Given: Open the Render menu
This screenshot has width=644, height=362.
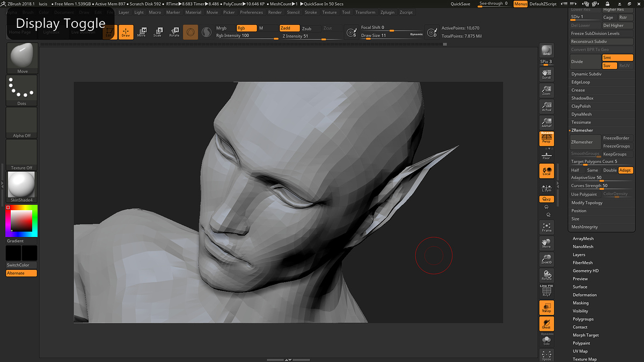Looking at the screenshot, I should 275,12.
